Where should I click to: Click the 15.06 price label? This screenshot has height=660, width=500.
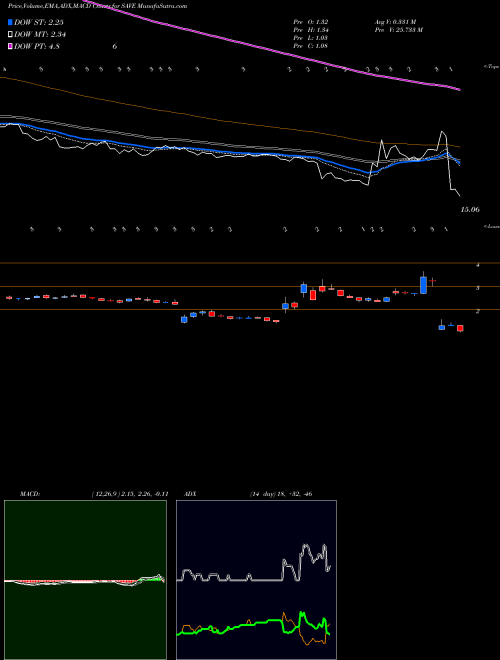pyautogui.click(x=470, y=210)
